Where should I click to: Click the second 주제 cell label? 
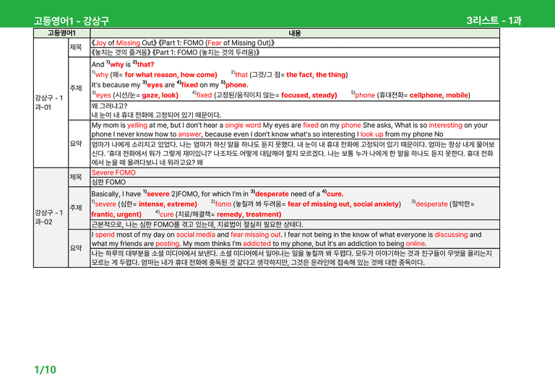(x=76, y=208)
